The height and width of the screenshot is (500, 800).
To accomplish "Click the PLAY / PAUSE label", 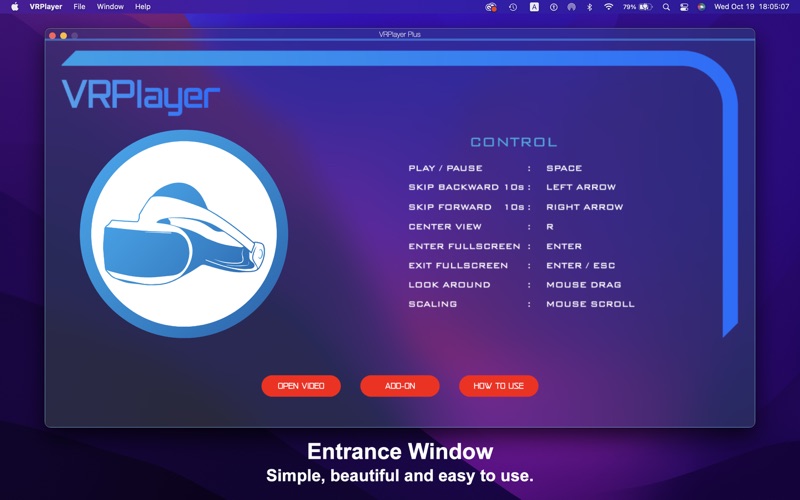I will [445, 168].
